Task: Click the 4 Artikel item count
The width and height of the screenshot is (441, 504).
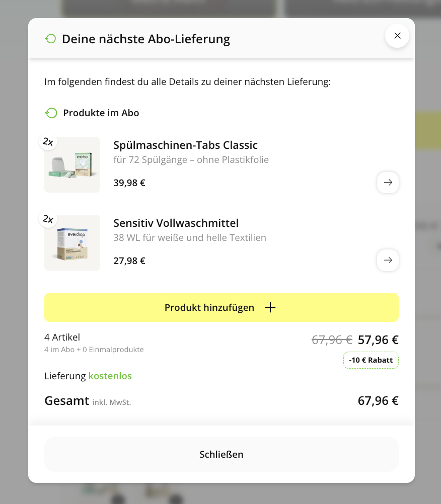Action: tap(62, 338)
